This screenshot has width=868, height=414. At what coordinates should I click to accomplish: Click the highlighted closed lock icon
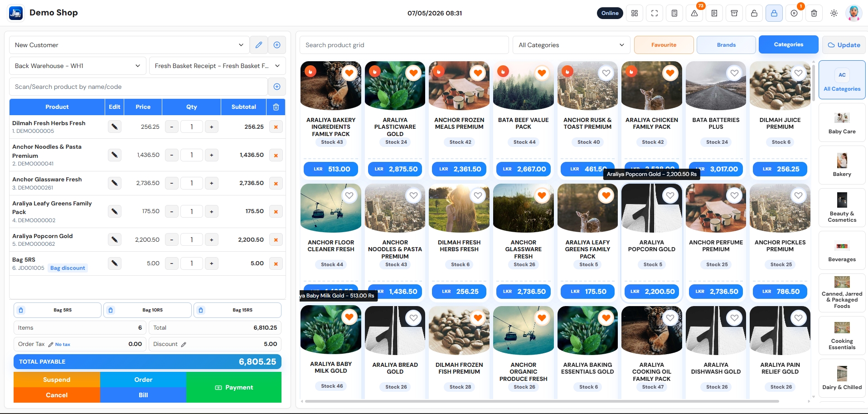pos(774,13)
